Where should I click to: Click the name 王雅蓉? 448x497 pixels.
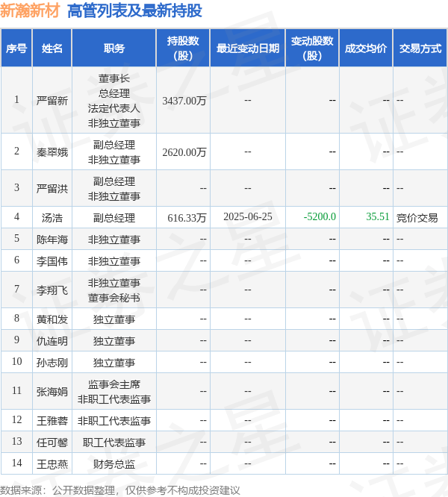pos(52,421)
